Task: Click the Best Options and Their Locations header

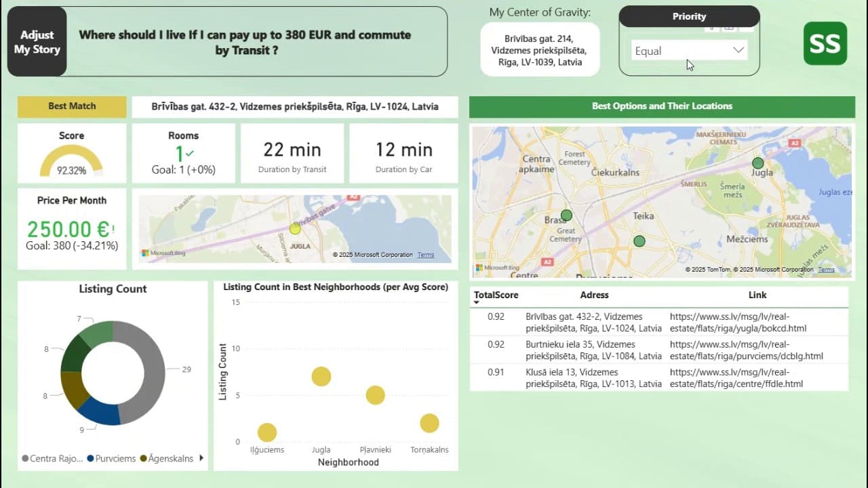Action: tap(662, 106)
